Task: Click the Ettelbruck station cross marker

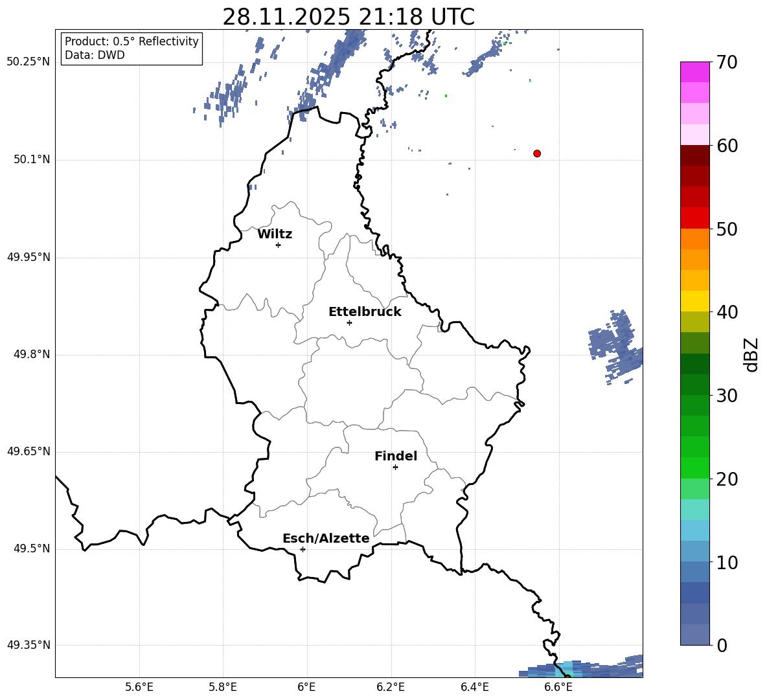Action: tap(349, 322)
